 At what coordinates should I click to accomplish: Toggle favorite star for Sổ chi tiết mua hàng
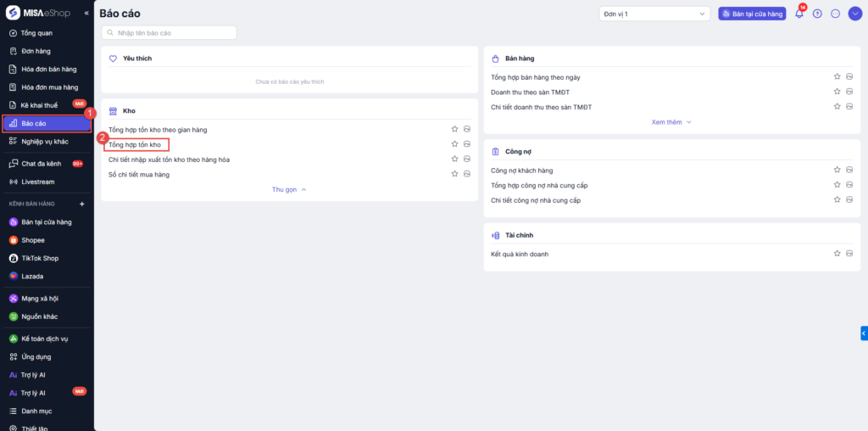(454, 174)
